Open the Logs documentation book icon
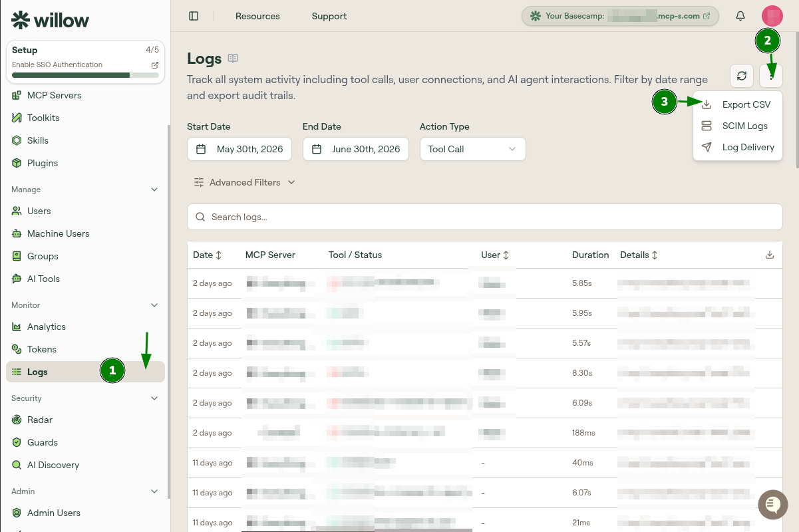799x532 pixels. pyautogui.click(x=233, y=59)
